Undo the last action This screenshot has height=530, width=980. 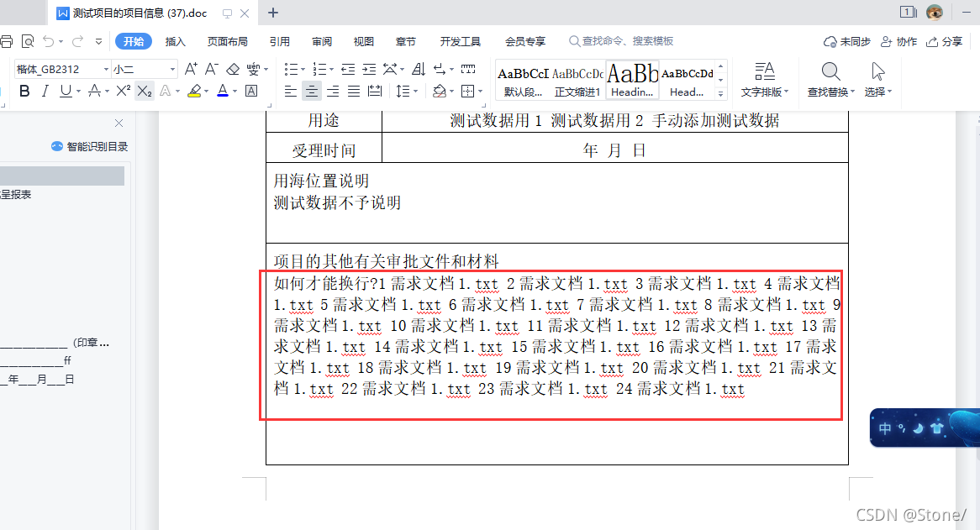point(49,39)
